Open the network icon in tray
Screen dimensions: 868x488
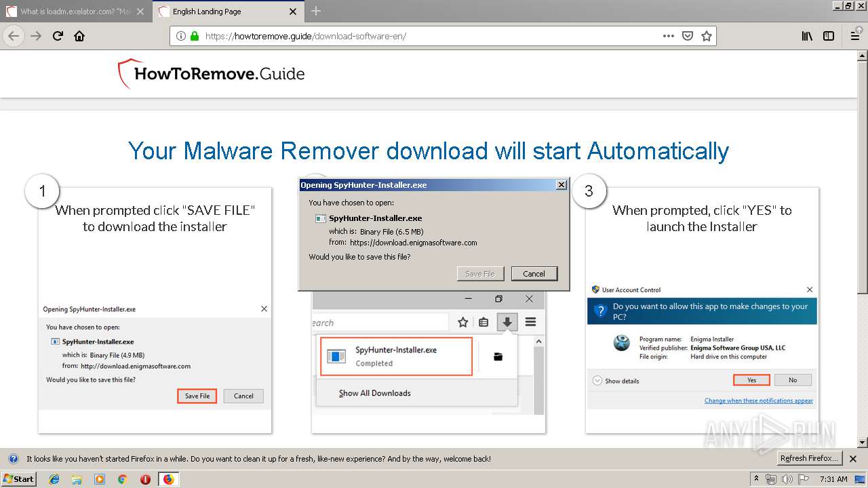772,479
